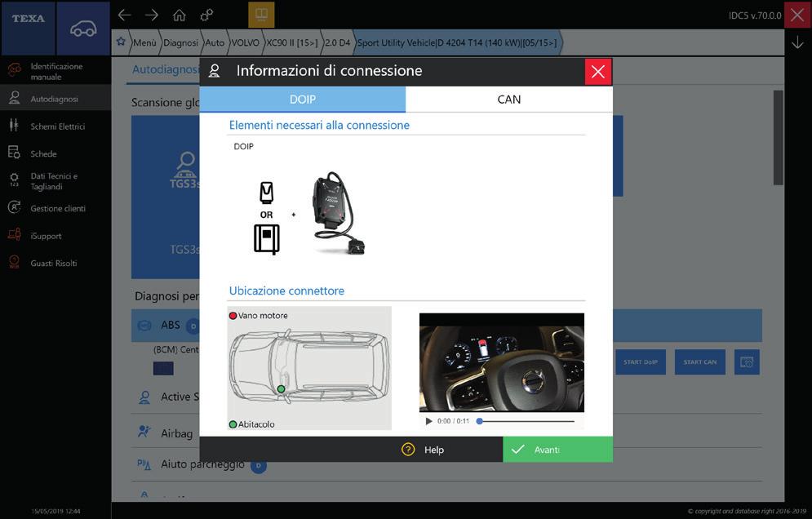The width and height of the screenshot is (812, 519).
Task: Click XC90 II [15>] in breadcrumb
Action: point(292,42)
